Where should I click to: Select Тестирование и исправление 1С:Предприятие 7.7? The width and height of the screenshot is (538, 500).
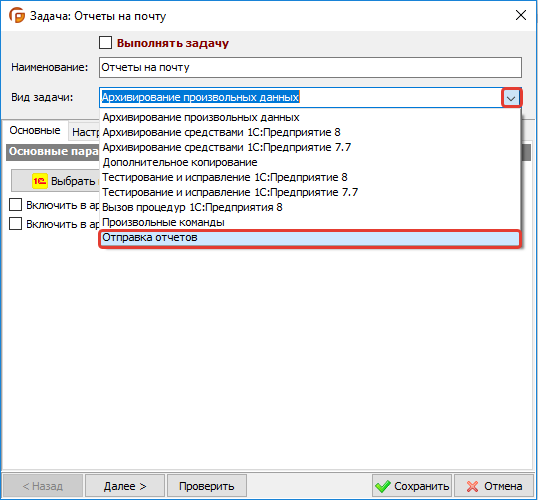click(x=310, y=193)
